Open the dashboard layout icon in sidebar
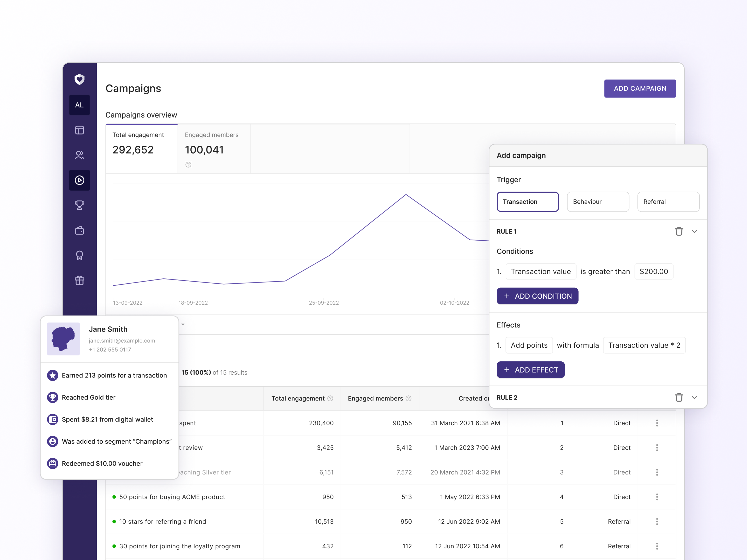 (79, 130)
